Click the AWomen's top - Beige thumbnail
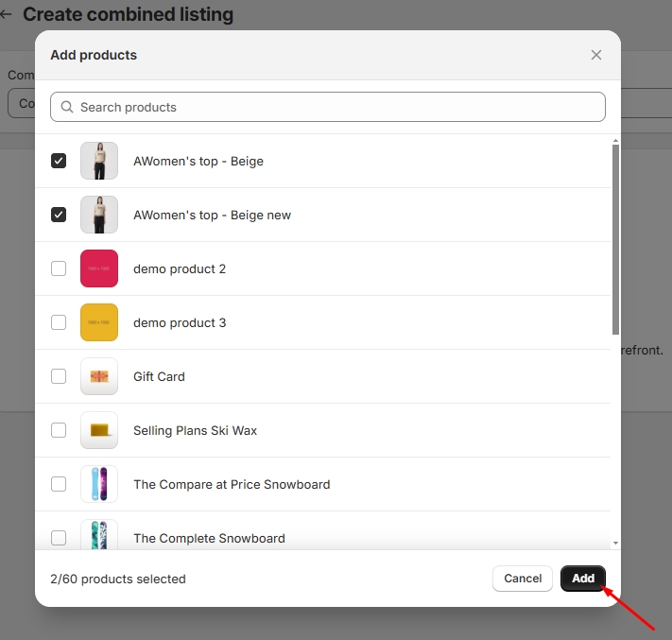672x640 pixels. 99,161
